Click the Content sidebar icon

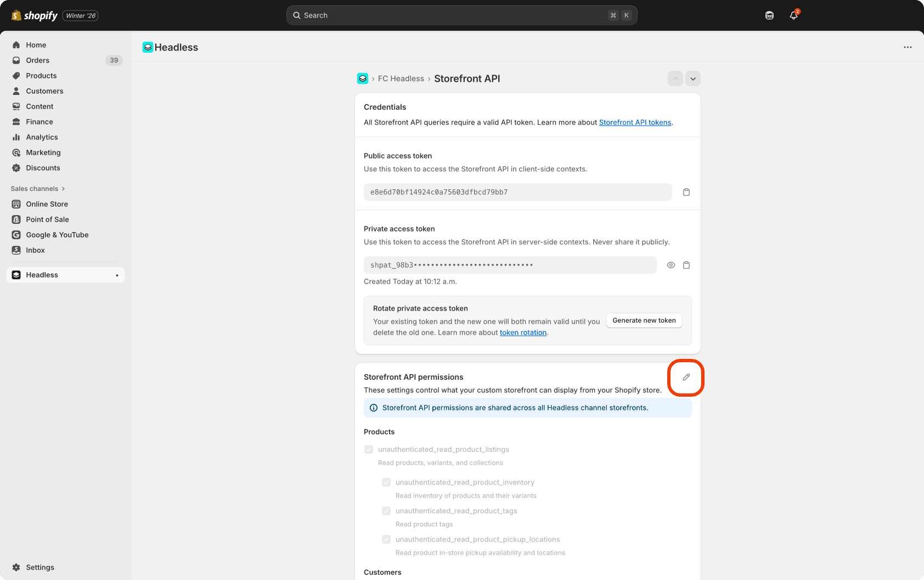16,106
